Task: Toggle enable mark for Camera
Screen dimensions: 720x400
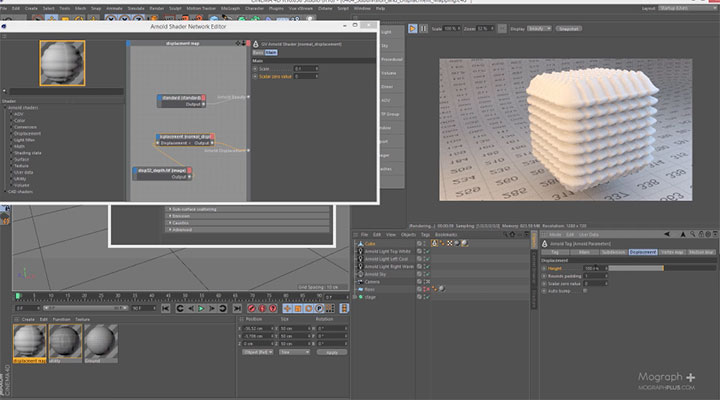Action: point(427,282)
